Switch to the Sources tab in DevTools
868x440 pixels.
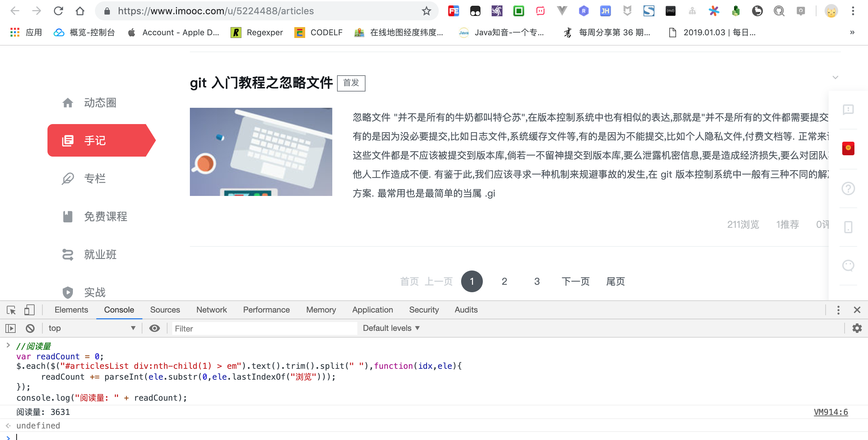point(165,310)
